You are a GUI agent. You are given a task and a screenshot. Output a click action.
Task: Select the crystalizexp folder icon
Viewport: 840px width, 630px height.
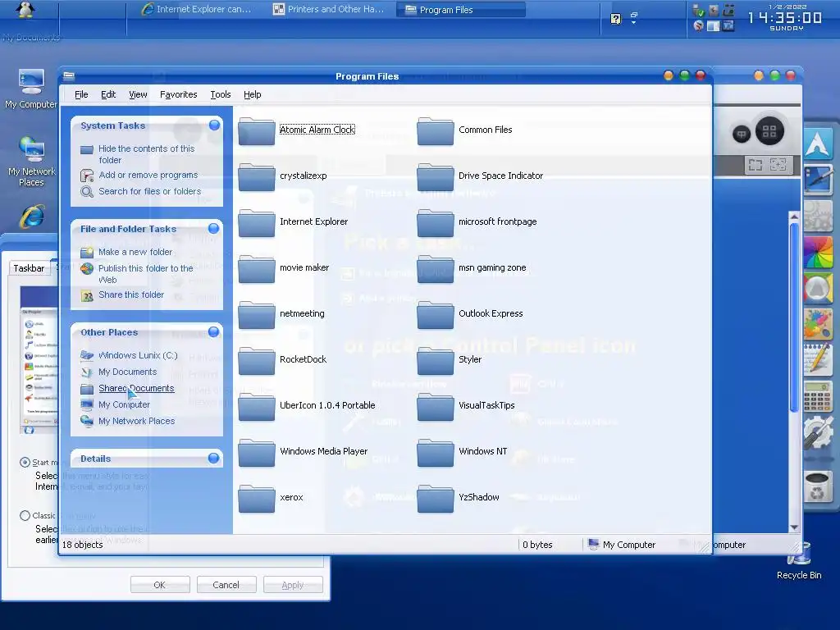pos(257,177)
